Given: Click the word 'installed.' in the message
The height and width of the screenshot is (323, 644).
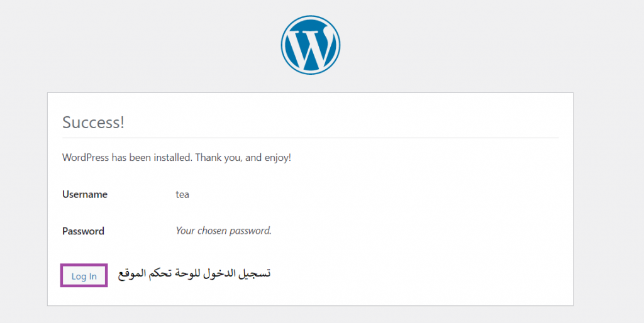Looking at the screenshot, I should pos(173,158).
